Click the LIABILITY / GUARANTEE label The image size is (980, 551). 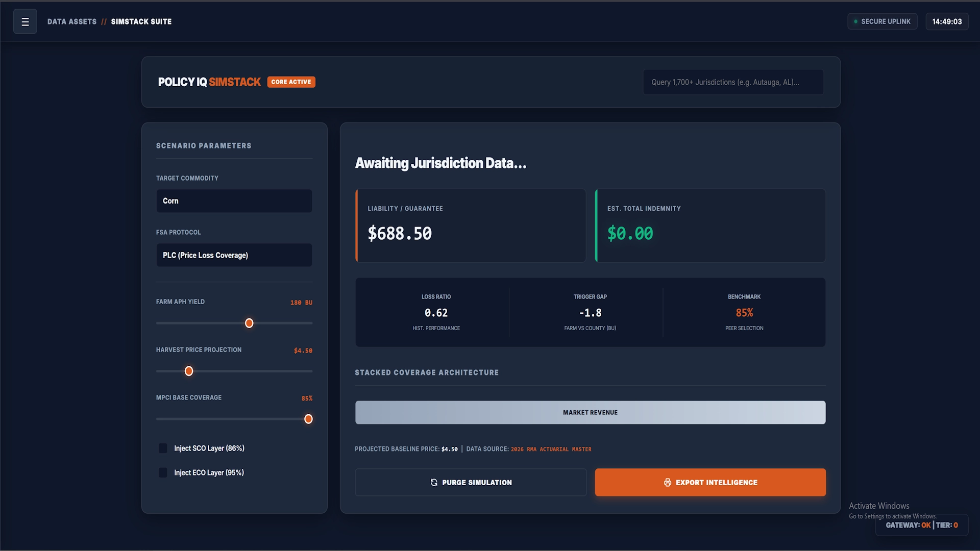(405, 209)
